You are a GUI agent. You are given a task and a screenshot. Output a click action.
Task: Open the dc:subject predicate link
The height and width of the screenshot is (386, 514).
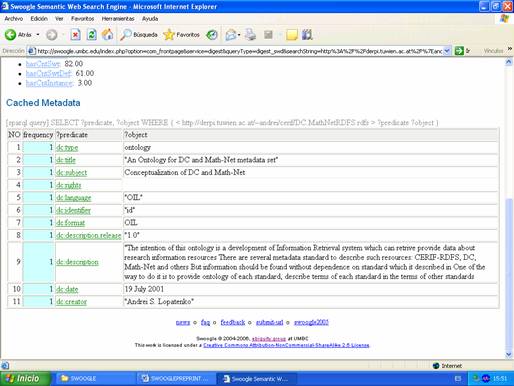point(71,173)
